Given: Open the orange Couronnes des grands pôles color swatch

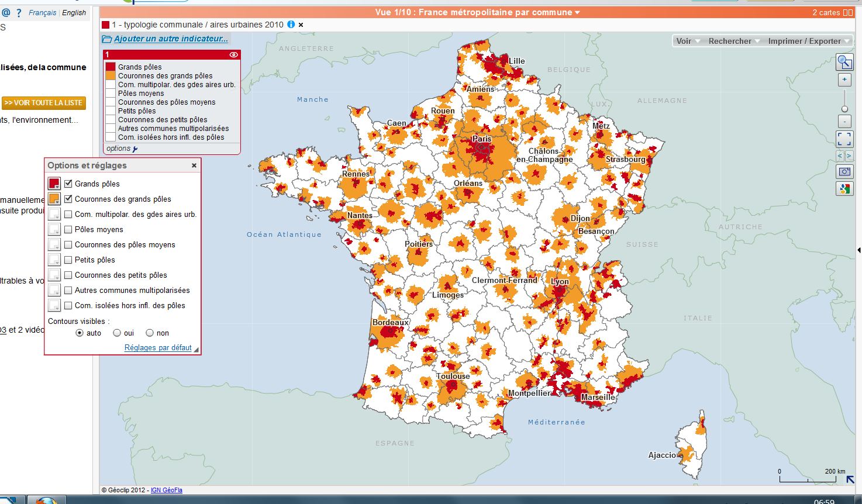Looking at the screenshot, I should coord(54,199).
